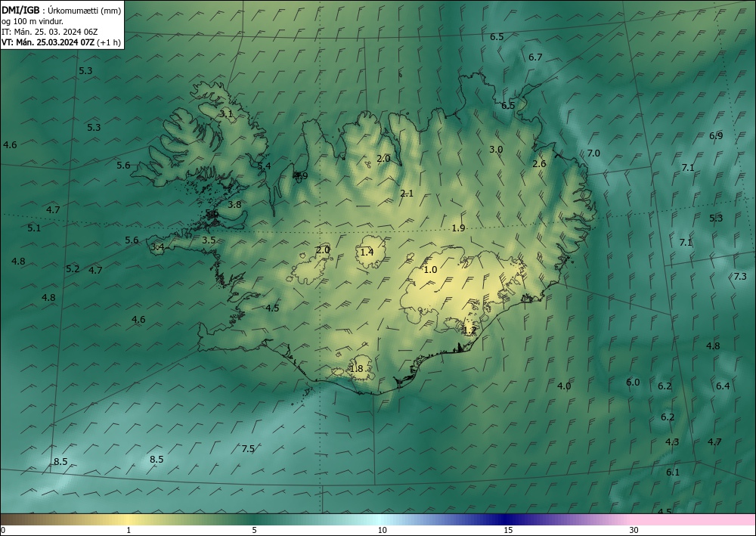Click the 4.3 value label
The width and height of the screenshot is (756, 536).
[x=672, y=442]
